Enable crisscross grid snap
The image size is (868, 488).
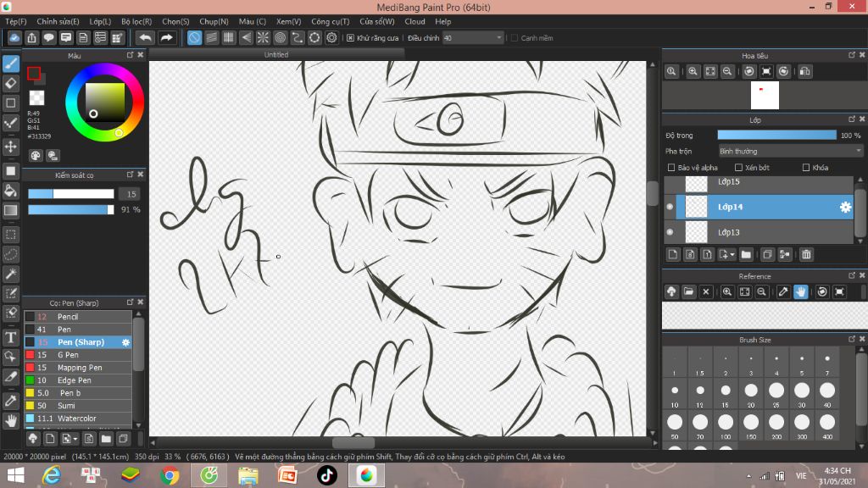coord(229,37)
